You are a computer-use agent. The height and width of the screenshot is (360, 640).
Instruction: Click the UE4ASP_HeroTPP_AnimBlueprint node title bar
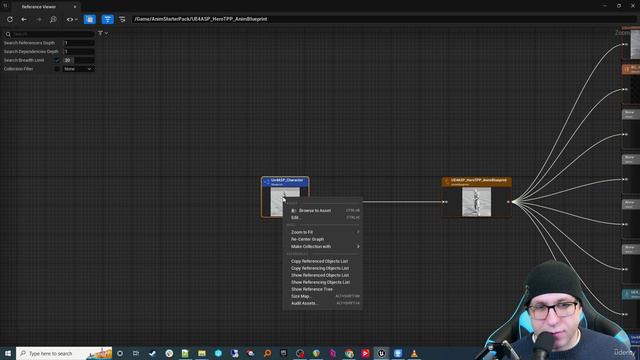tap(476, 182)
